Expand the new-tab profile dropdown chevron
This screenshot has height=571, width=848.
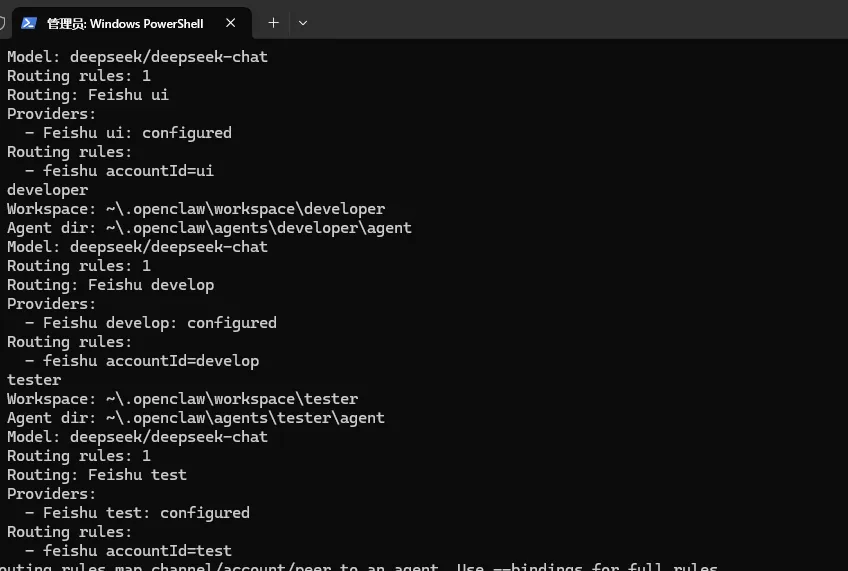click(303, 23)
